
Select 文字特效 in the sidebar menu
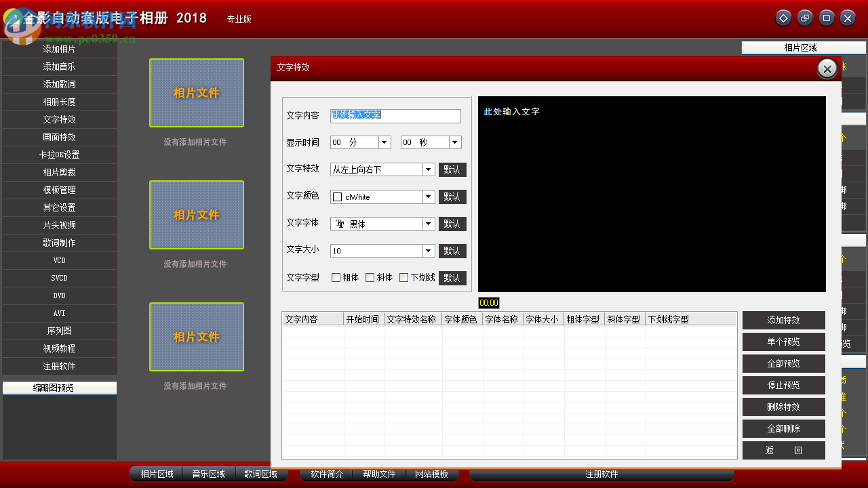pos(59,119)
